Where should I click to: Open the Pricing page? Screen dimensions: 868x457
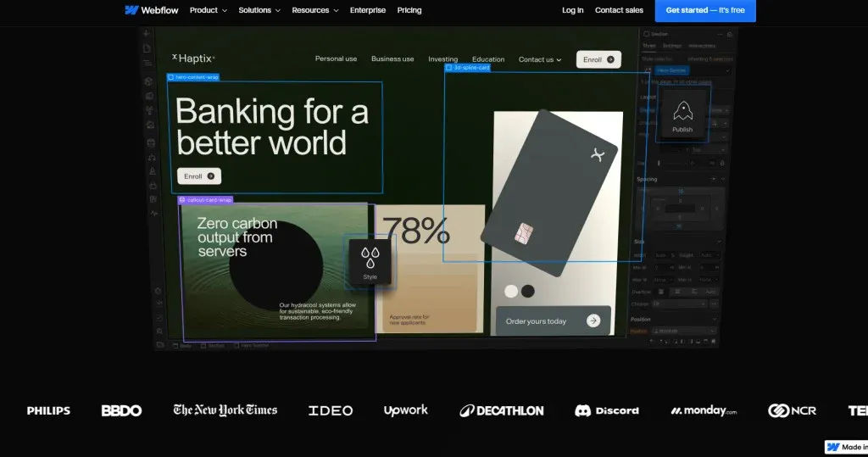pyautogui.click(x=409, y=10)
